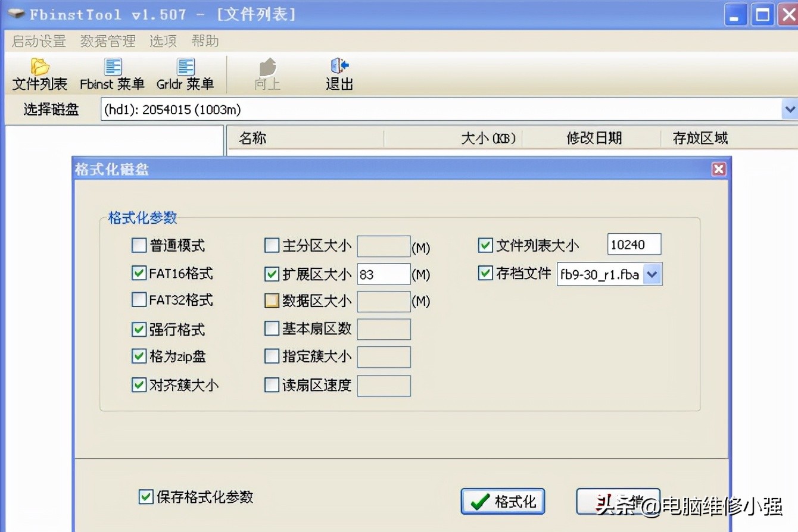Open the Fbinst 菜单 toolbar icon

pos(112,73)
